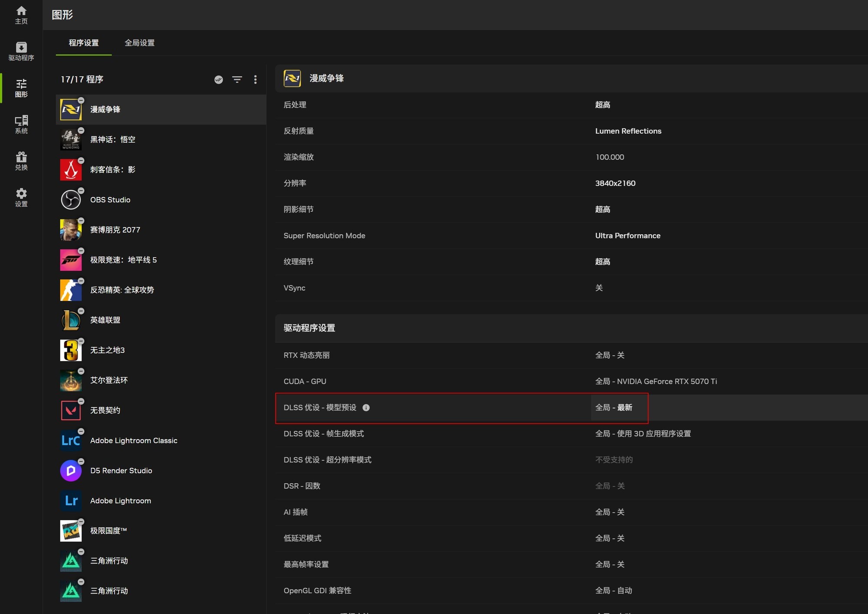Open the CUDA - GPU value dropdown

(x=656, y=381)
